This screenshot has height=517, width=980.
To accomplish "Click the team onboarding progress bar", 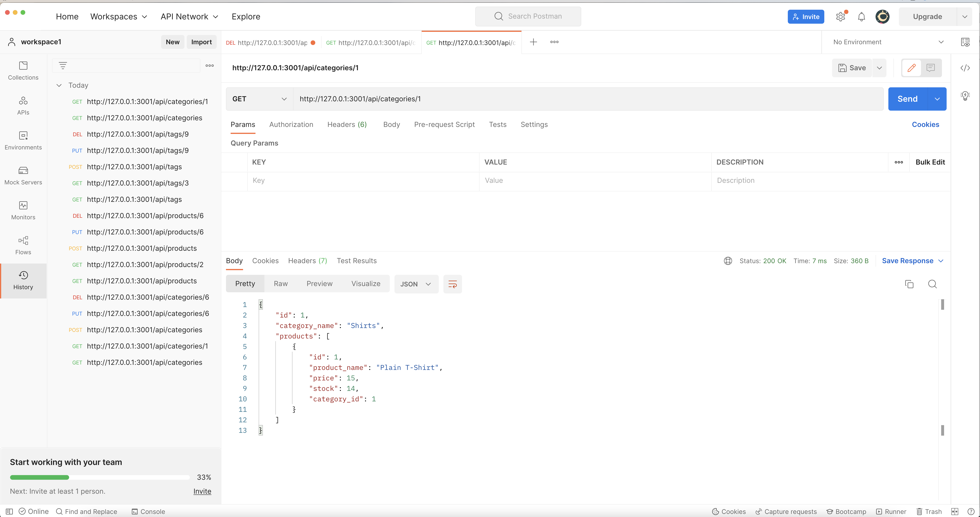I will click(99, 477).
